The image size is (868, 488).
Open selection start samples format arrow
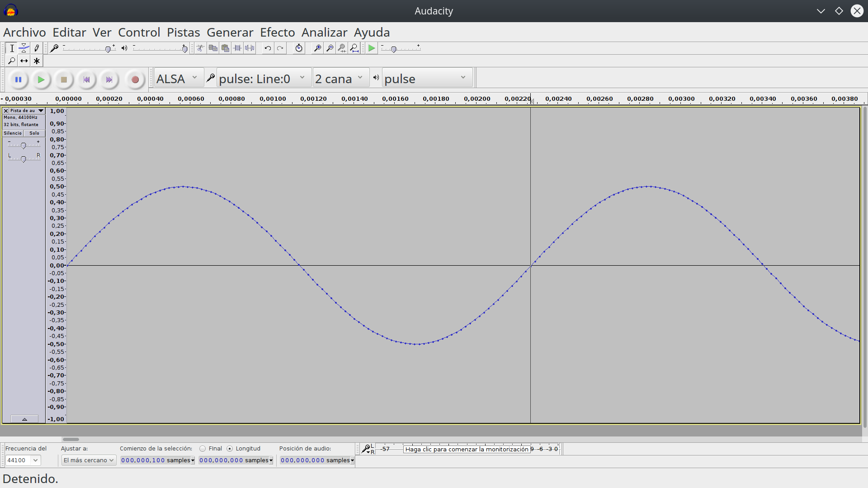coord(193,460)
